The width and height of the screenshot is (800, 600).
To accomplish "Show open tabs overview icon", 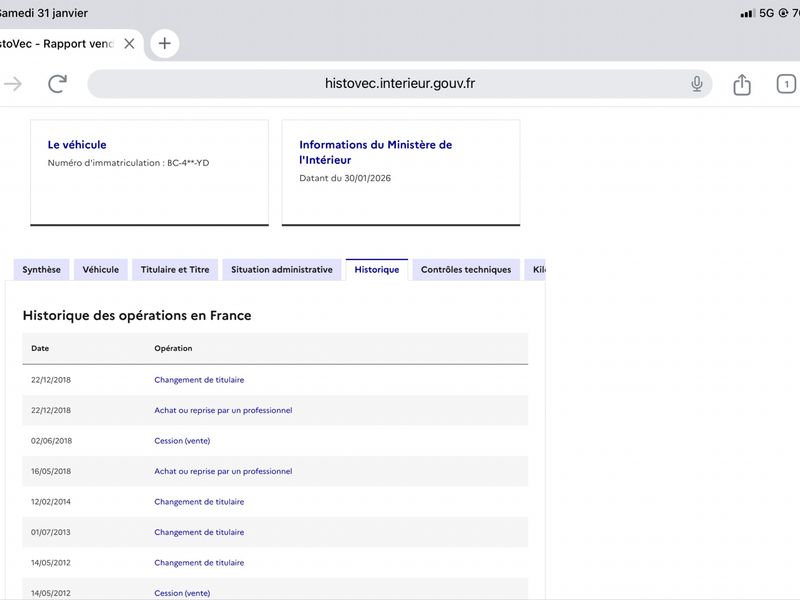I will point(786,84).
